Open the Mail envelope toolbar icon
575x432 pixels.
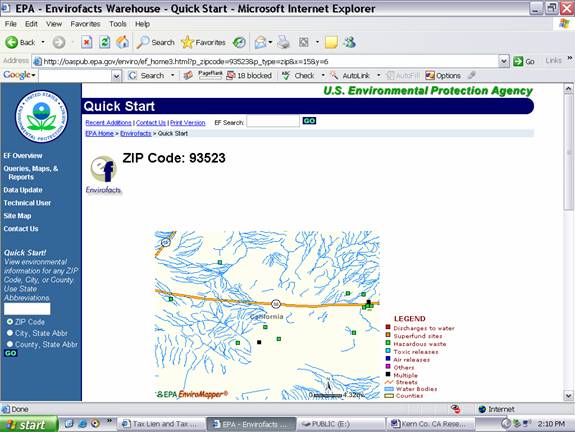tap(260, 43)
